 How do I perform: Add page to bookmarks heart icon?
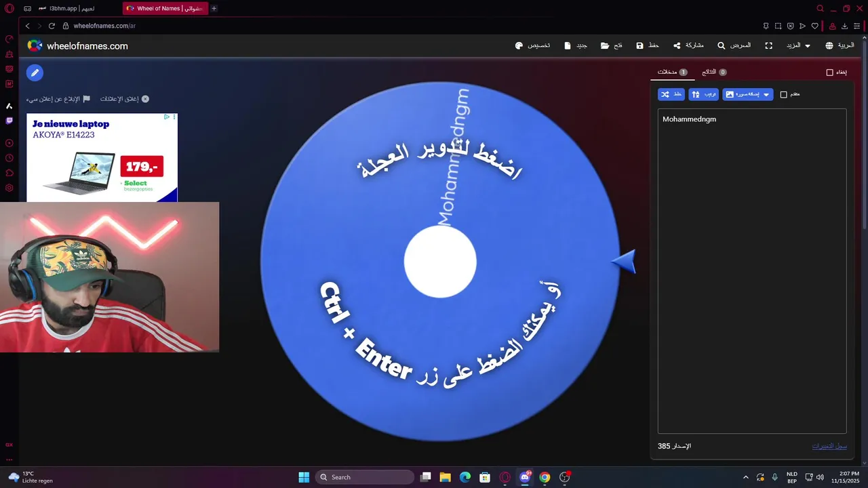point(814,26)
